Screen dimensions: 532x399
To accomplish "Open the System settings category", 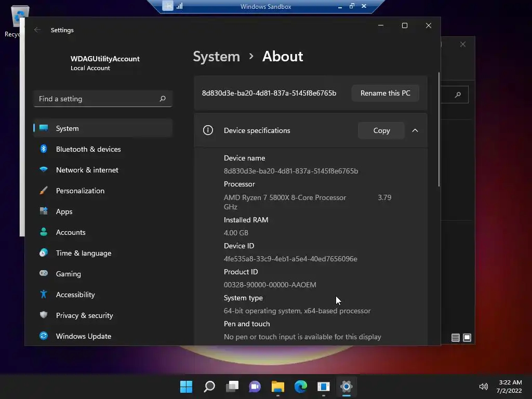I will pyautogui.click(x=103, y=128).
